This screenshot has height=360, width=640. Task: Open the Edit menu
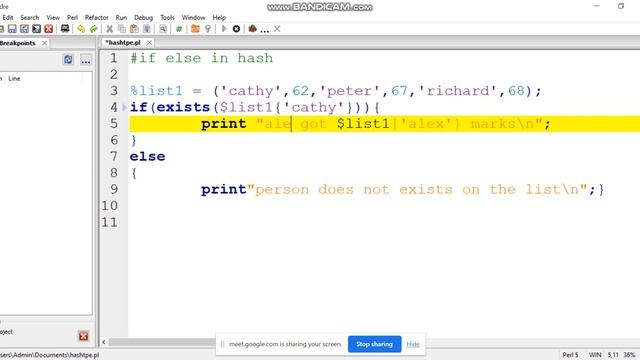[8, 18]
